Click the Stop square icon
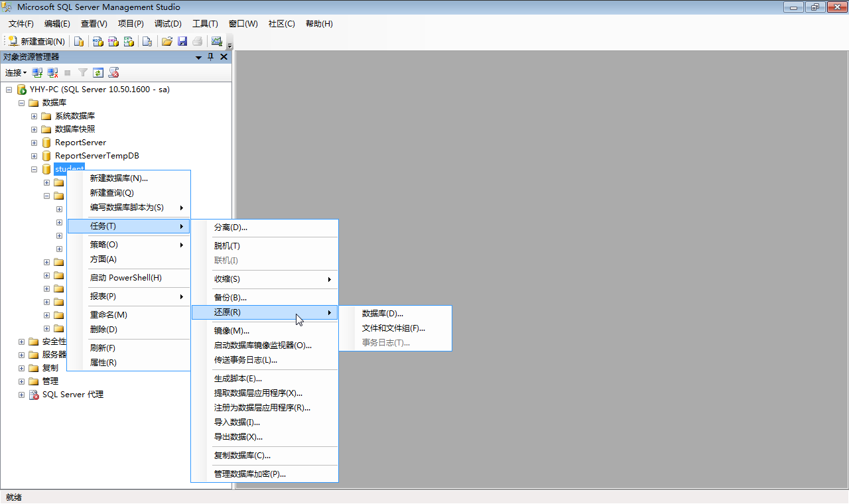Screen dimensions: 849x504 pyautogui.click(x=68, y=72)
